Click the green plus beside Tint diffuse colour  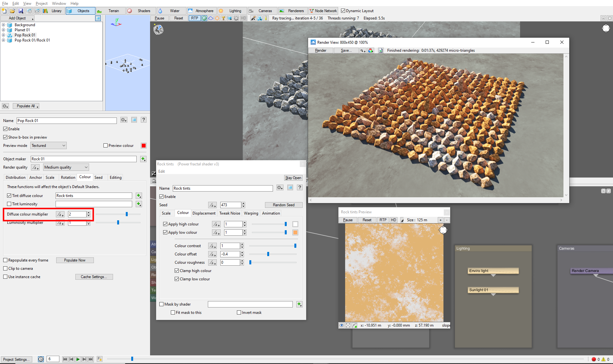tap(139, 196)
